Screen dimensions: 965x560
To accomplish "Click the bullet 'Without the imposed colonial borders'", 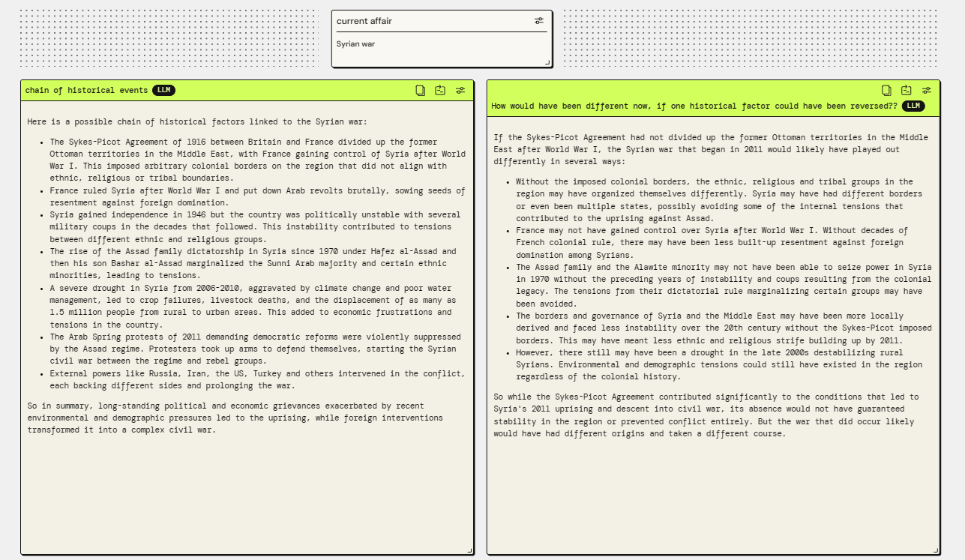I will (x=719, y=200).
